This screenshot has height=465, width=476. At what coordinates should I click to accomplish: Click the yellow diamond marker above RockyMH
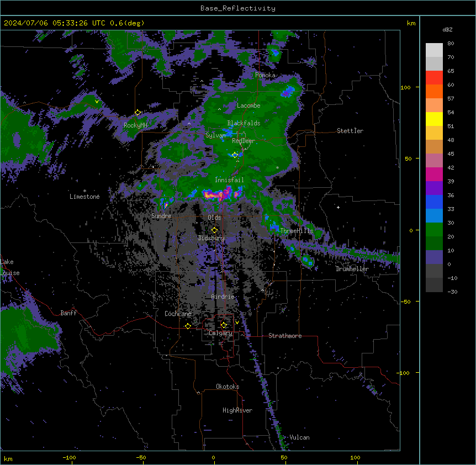(x=137, y=113)
